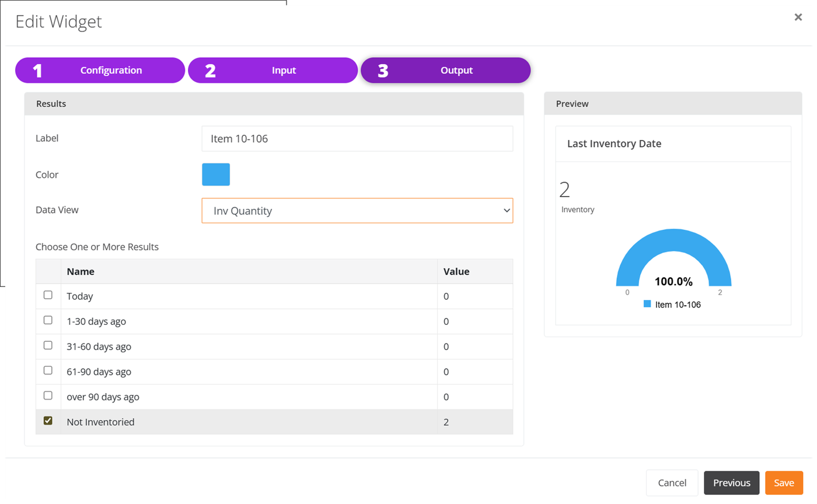Click the Previous button

point(731,483)
